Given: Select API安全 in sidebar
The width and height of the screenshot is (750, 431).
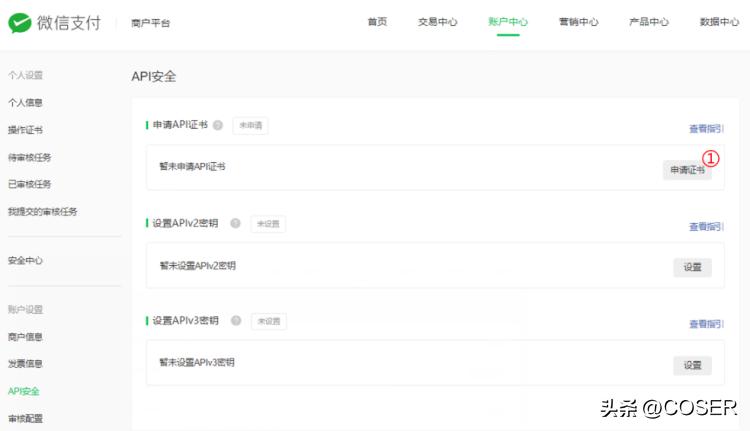Looking at the screenshot, I should [23, 391].
